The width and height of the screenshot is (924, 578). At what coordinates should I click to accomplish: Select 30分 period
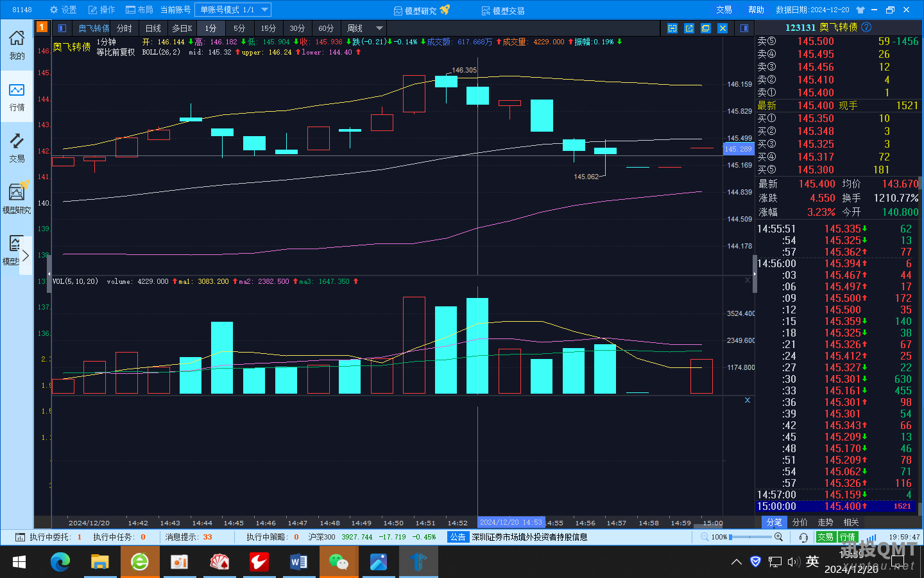(x=297, y=28)
